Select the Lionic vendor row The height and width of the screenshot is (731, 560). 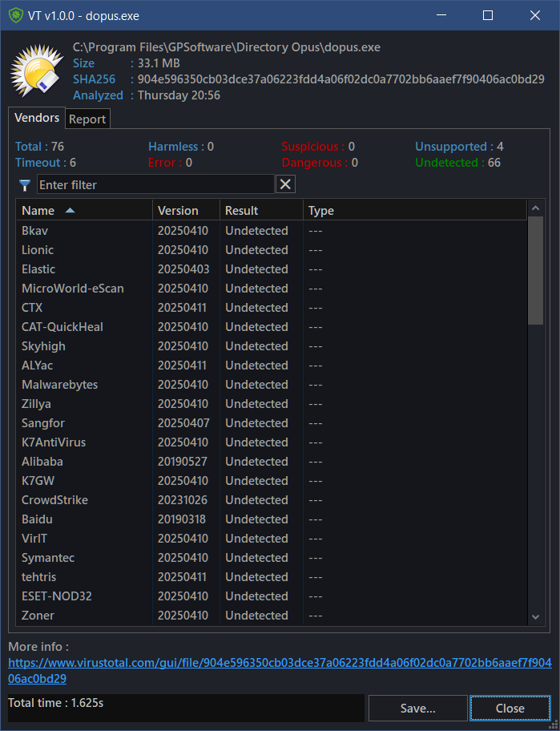click(x=272, y=250)
